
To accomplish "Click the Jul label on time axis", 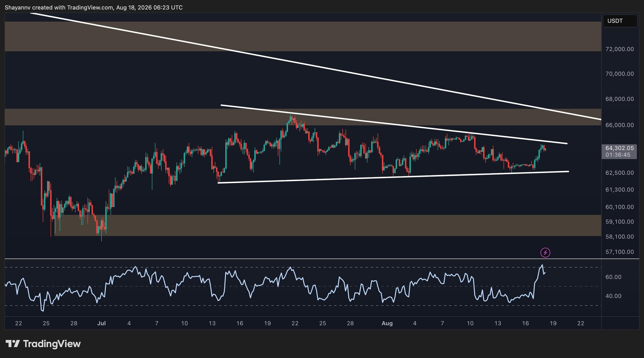I will pyautogui.click(x=101, y=323).
